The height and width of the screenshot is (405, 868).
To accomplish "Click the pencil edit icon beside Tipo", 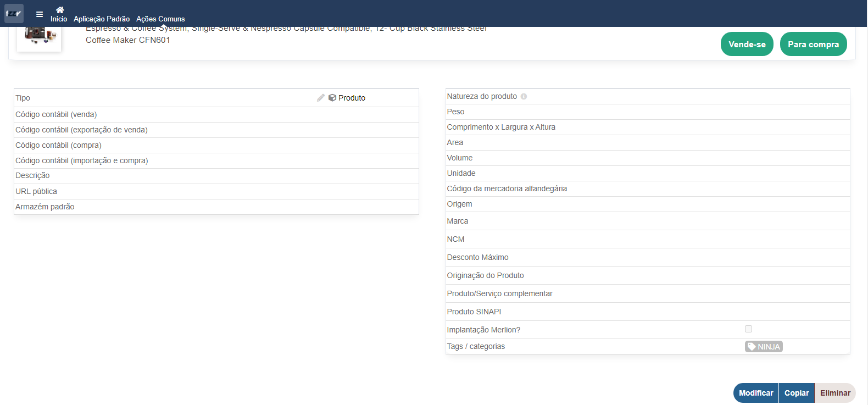I will (x=321, y=98).
